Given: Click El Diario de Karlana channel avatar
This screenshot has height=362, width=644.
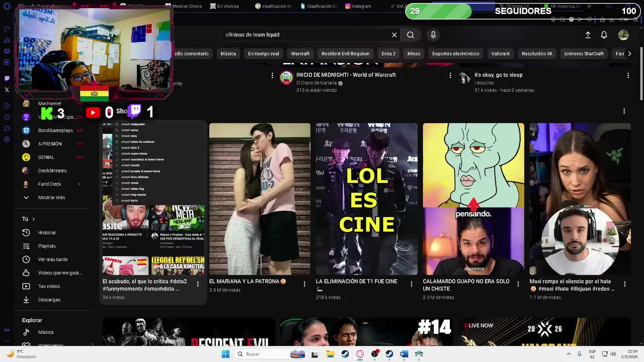Looking at the screenshot, I should (x=286, y=78).
